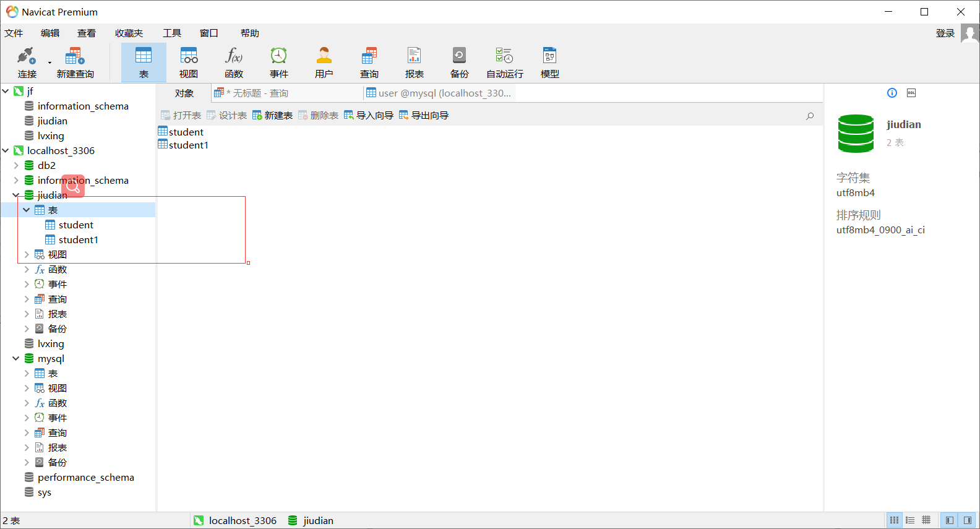Open the Automation (自动运行) toolbar icon
Screen dimensions: 980x529
click(x=505, y=62)
